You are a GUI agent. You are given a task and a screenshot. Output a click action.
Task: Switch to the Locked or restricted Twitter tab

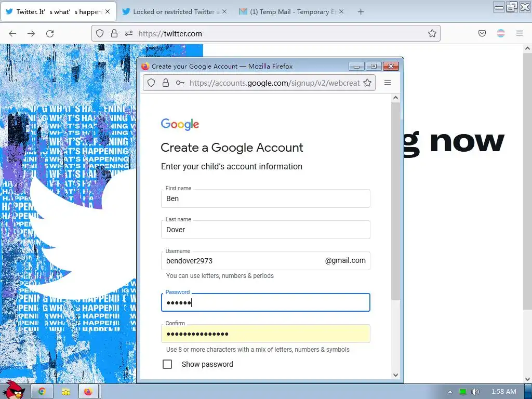(174, 12)
